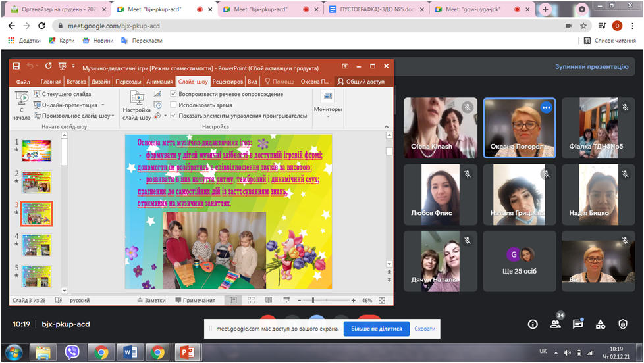Viewport: 644px width, 363px height.
Task: Click the ribbon display options icon
Action: point(346,66)
